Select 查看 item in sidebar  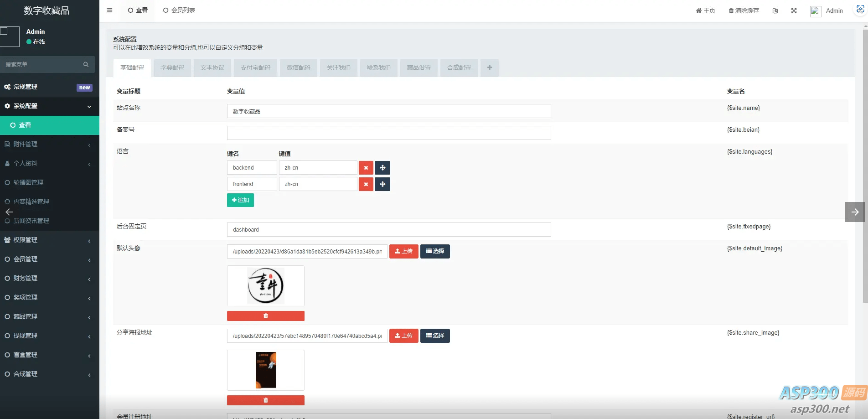click(x=50, y=125)
